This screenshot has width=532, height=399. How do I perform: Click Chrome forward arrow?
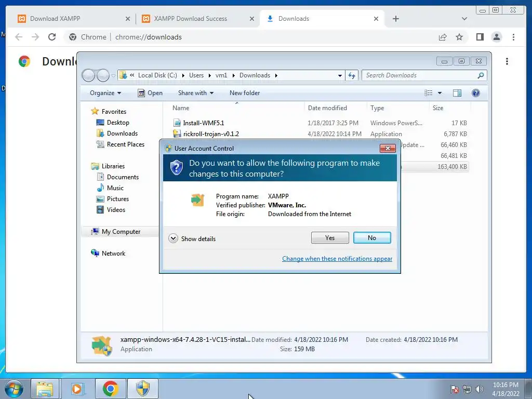click(x=35, y=37)
